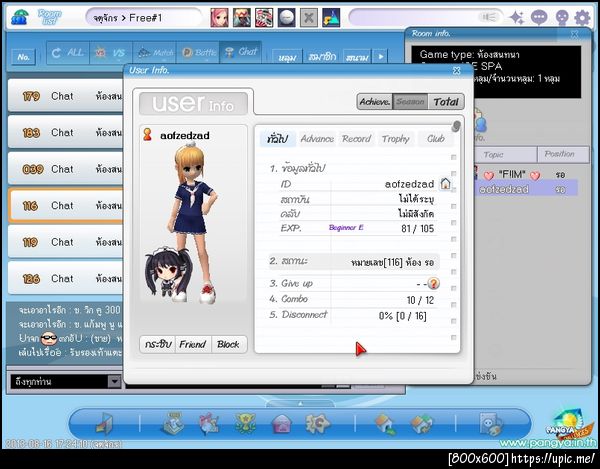Image resolution: width=600 pixels, height=469 pixels.
Task: Click the Block button
Action: point(228,344)
